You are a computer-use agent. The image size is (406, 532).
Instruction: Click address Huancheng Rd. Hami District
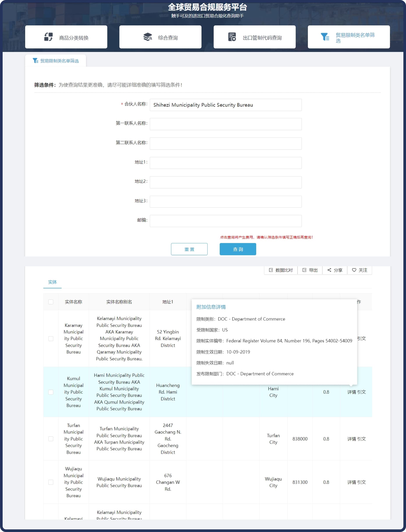(x=168, y=392)
